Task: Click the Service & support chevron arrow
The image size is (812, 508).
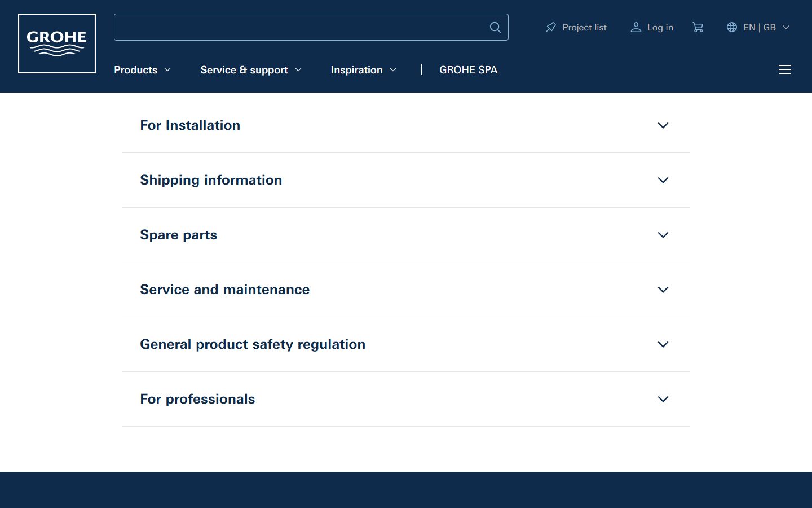Action: click(x=298, y=70)
